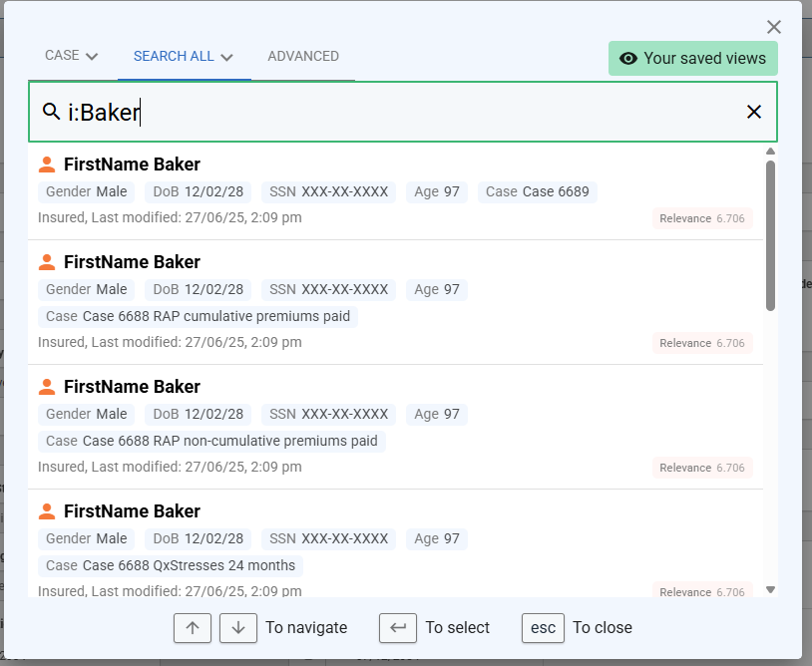
Task: Click into the i:Baker search field
Action: [x=399, y=112]
